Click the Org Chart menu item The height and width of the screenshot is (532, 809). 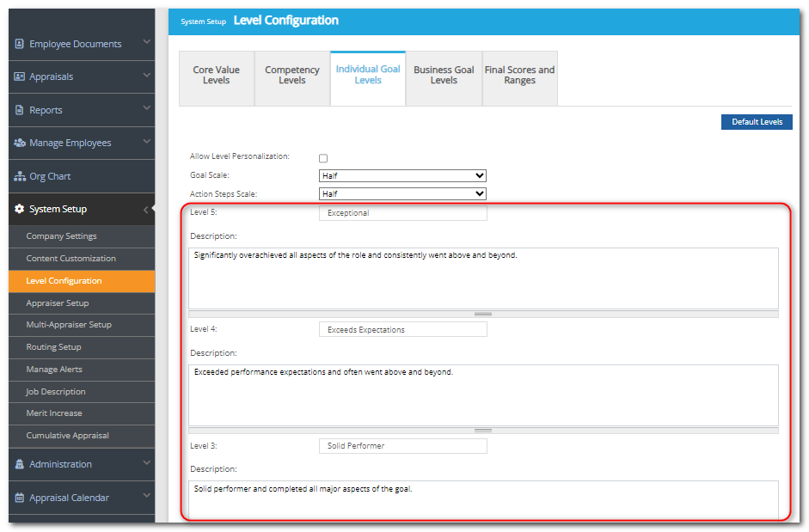tap(82, 176)
